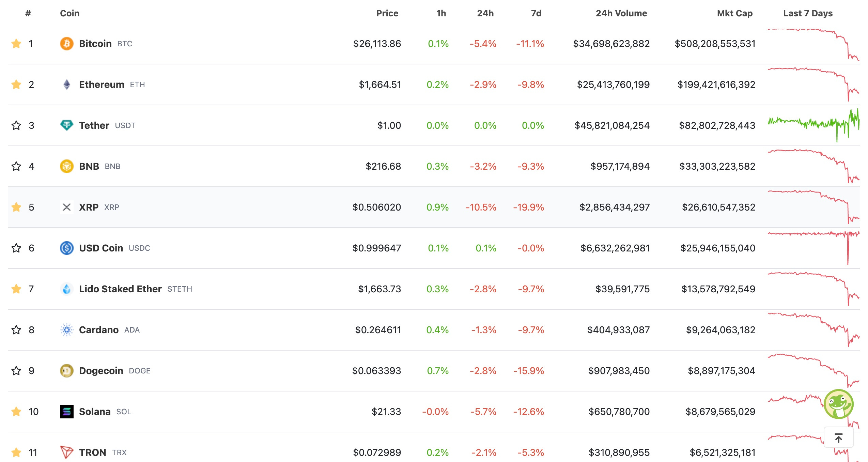Viewport: 868px width, 462px height.
Task: Click the Solana logo icon
Action: [x=67, y=412]
